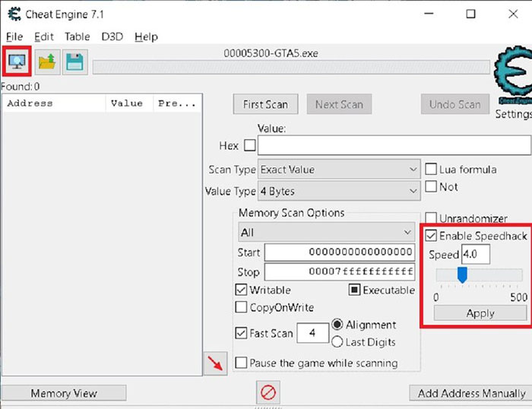Select the Last Digits radio button
The width and height of the screenshot is (532, 409).
337,342
